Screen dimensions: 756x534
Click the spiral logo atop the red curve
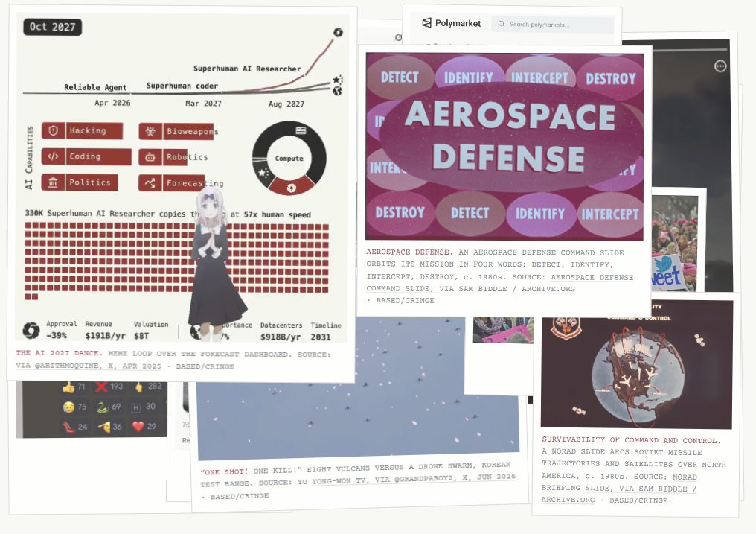click(338, 32)
